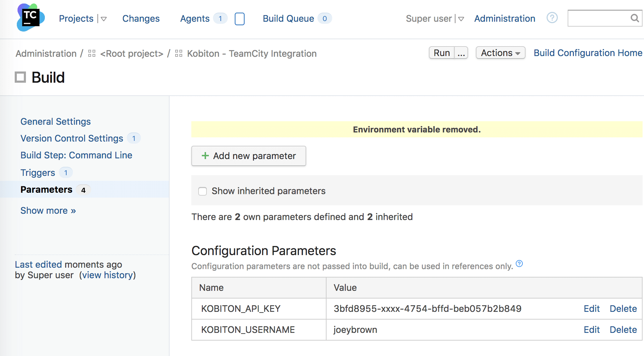
Task: Open the custom run options ellipsis button
Action: [461, 53]
